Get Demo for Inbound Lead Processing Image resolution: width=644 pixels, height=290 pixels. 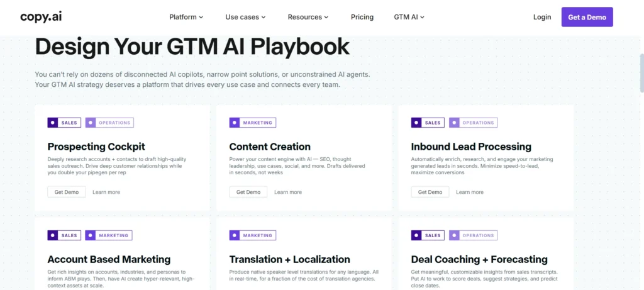click(430, 192)
